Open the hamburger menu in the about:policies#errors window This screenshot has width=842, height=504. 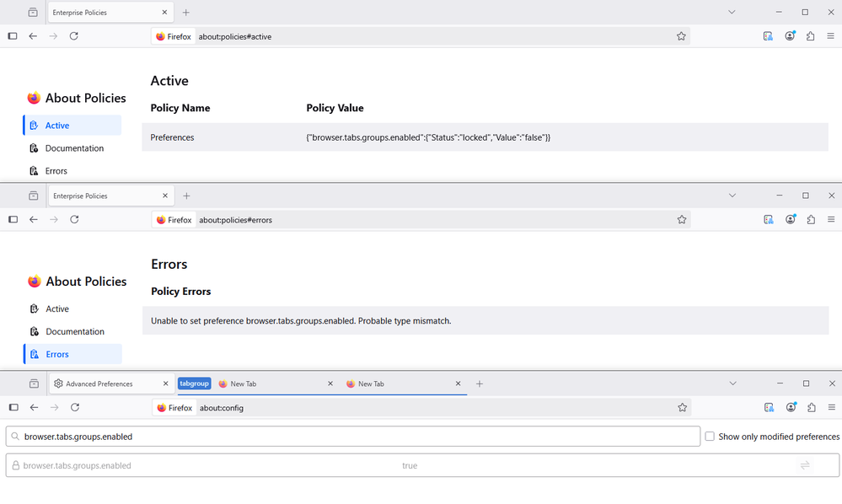832,220
